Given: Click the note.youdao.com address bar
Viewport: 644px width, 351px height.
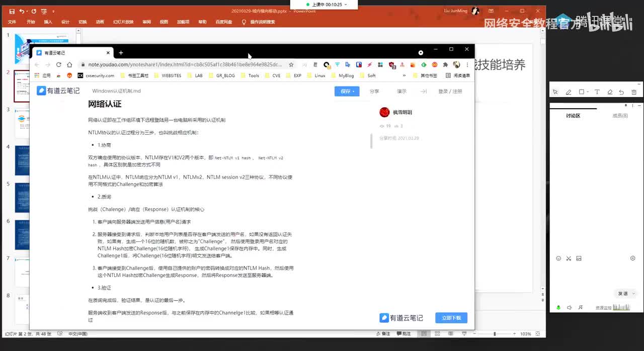Looking at the screenshot, I should [x=184, y=65].
